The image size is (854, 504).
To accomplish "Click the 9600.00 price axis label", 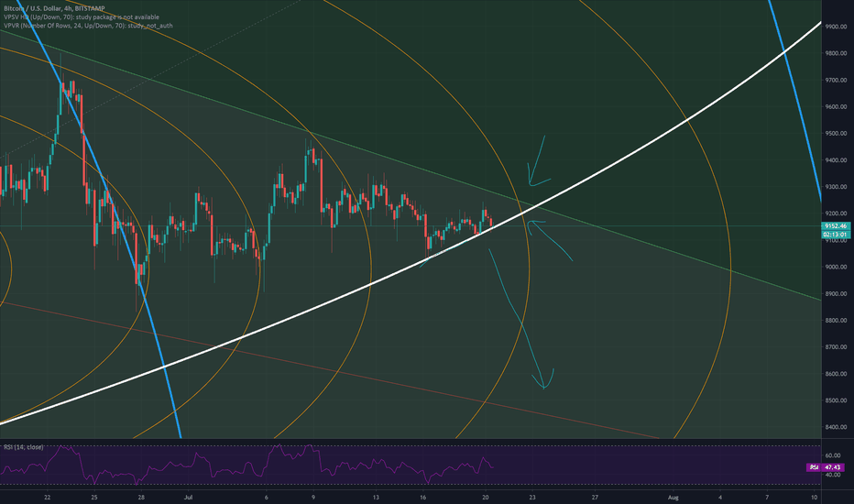I will [836, 107].
